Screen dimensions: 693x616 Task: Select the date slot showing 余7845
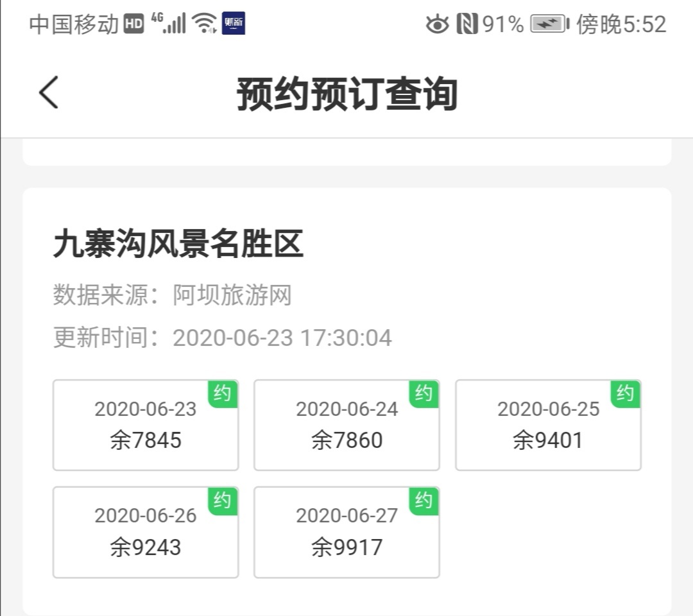(146, 425)
